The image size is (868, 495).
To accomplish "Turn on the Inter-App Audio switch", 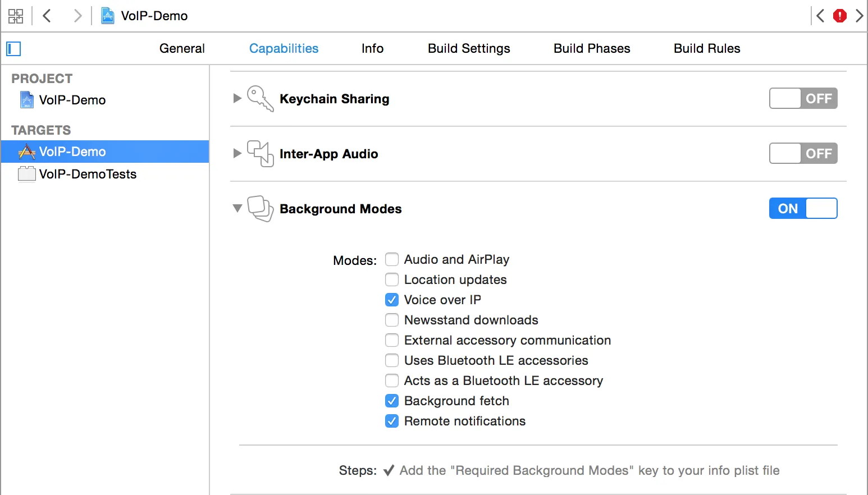I will tap(803, 154).
